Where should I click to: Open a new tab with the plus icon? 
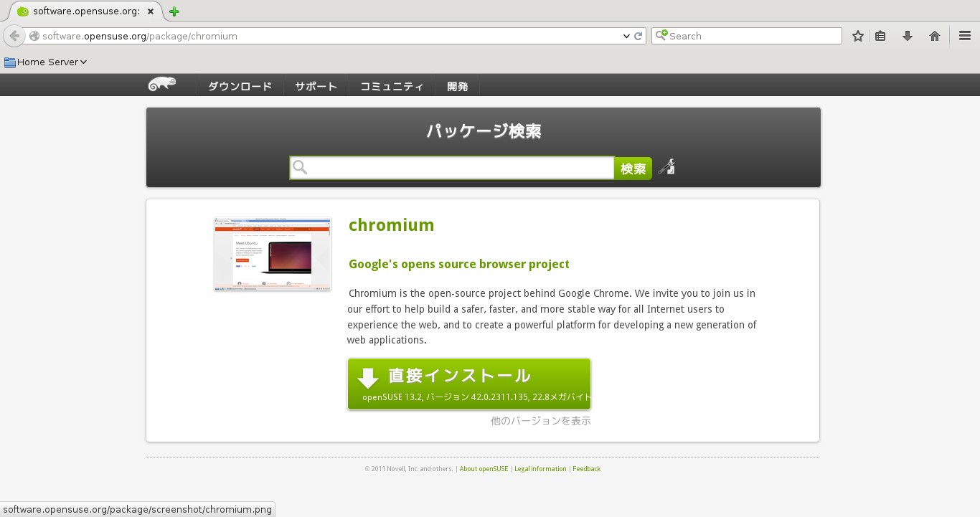coord(174,11)
